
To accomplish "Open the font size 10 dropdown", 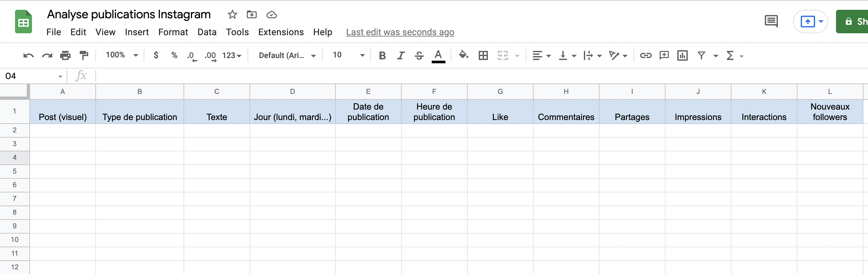I will pyautogui.click(x=348, y=55).
